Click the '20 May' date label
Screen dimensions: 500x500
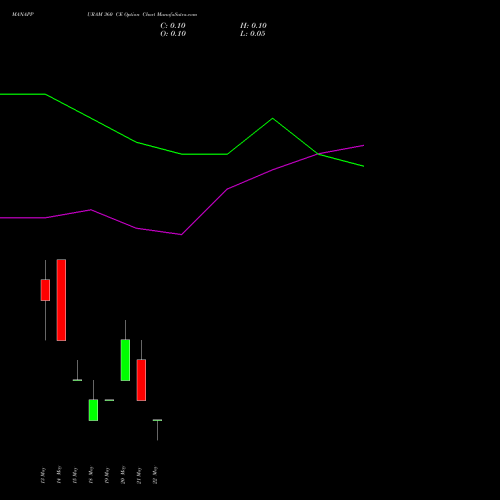[x=123, y=475]
